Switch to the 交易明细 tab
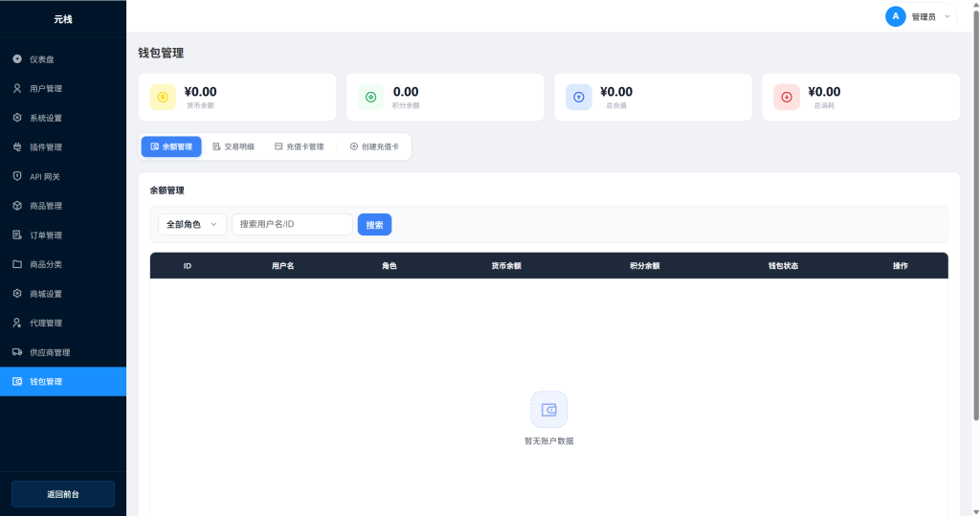This screenshot has height=516, width=980. (234, 146)
